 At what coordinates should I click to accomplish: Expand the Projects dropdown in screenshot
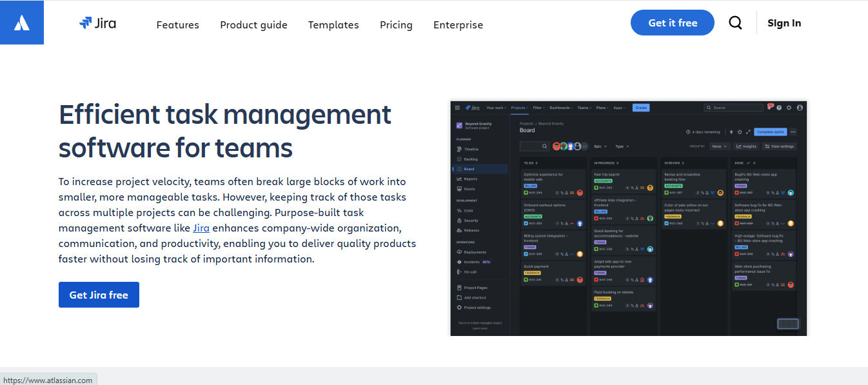[519, 108]
